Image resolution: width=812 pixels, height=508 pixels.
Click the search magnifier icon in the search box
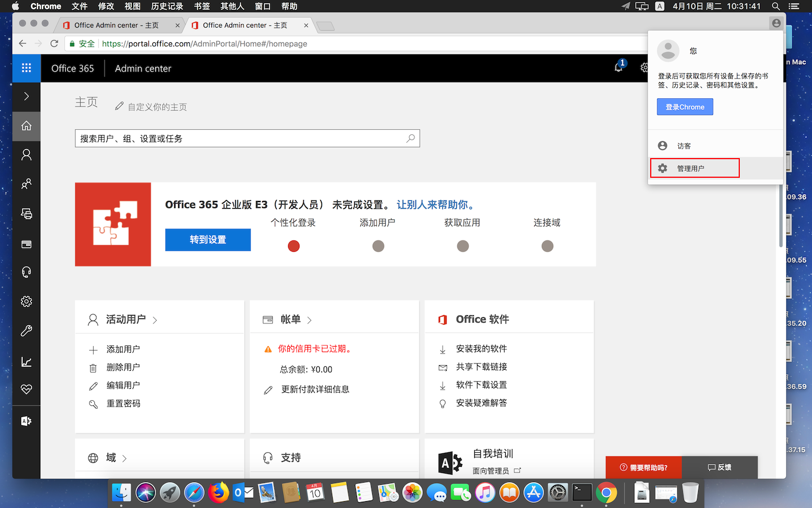411,138
